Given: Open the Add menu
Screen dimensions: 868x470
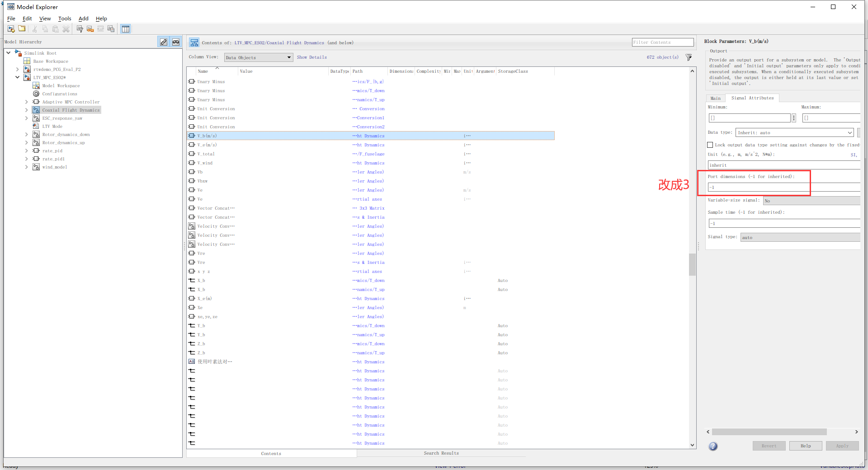Looking at the screenshot, I should [x=84, y=19].
